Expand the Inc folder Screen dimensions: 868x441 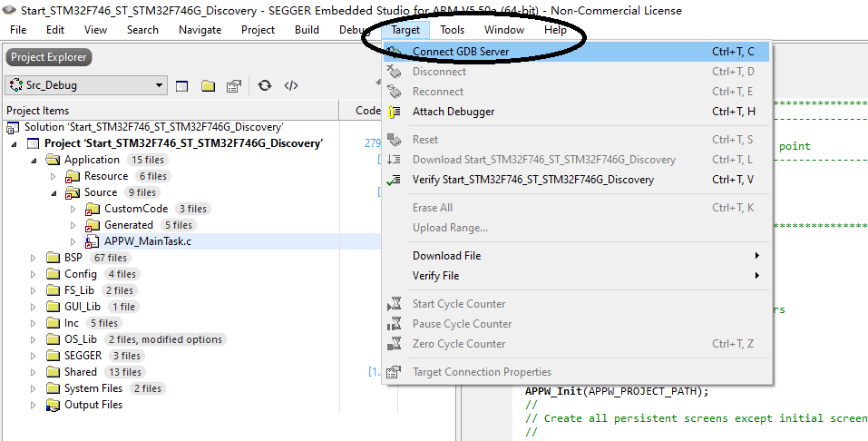tap(34, 323)
